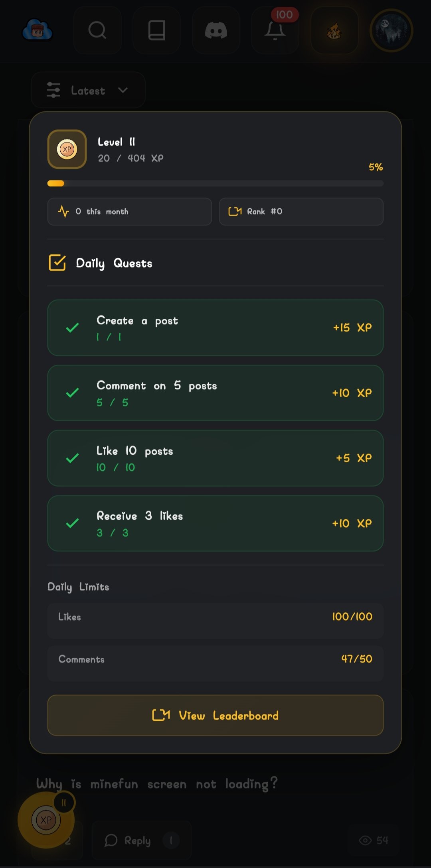Image resolution: width=431 pixels, height=868 pixels.
Task: Open notifications bell with 100 badge
Action: [x=275, y=30]
